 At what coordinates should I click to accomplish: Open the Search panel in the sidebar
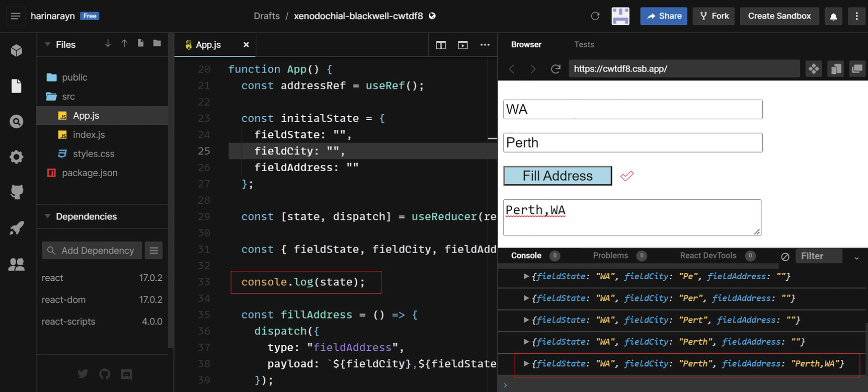tap(17, 122)
